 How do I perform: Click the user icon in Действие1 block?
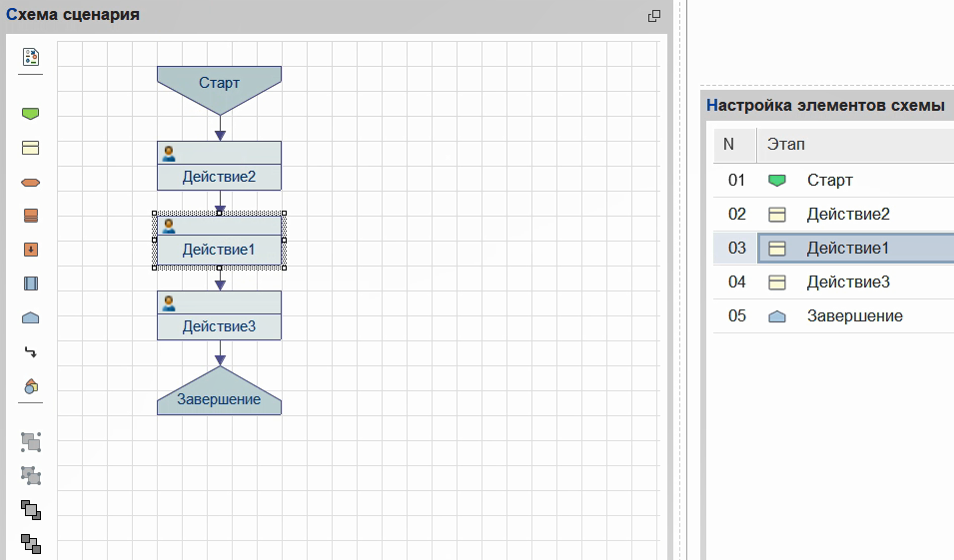[169, 227]
